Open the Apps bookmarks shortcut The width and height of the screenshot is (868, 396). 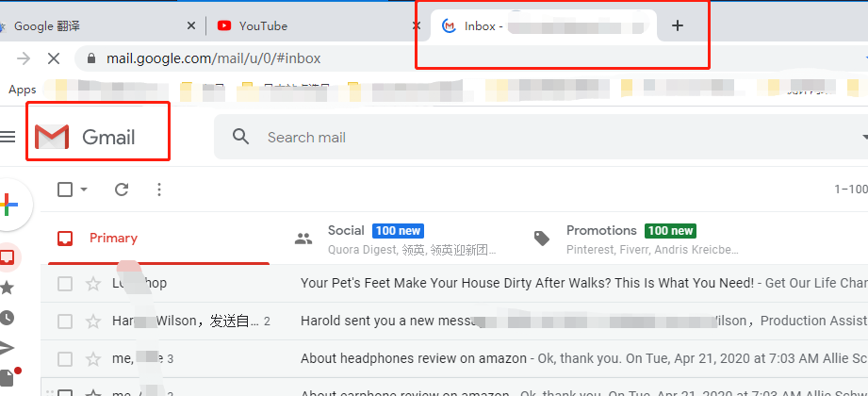click(22, 90)
